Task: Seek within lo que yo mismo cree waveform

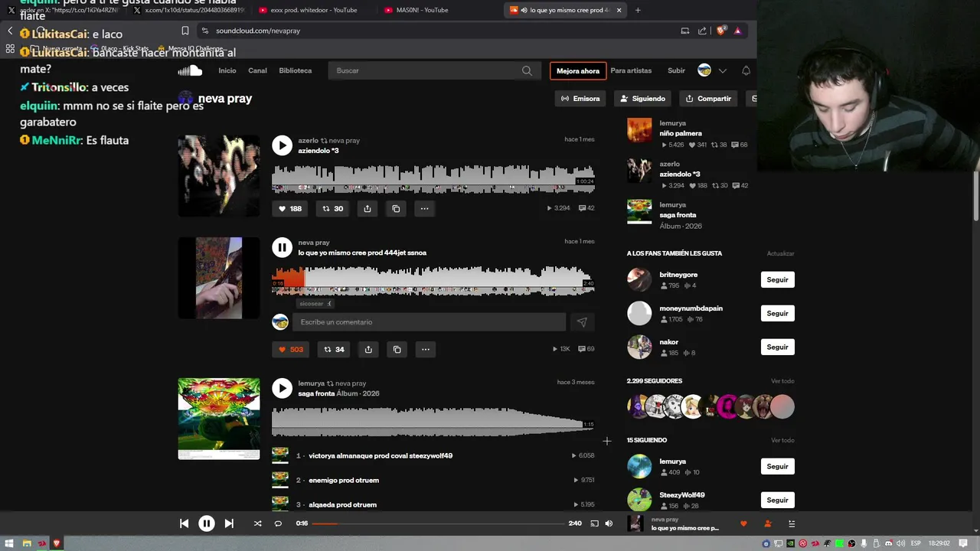Action: (x=433, y=280)
